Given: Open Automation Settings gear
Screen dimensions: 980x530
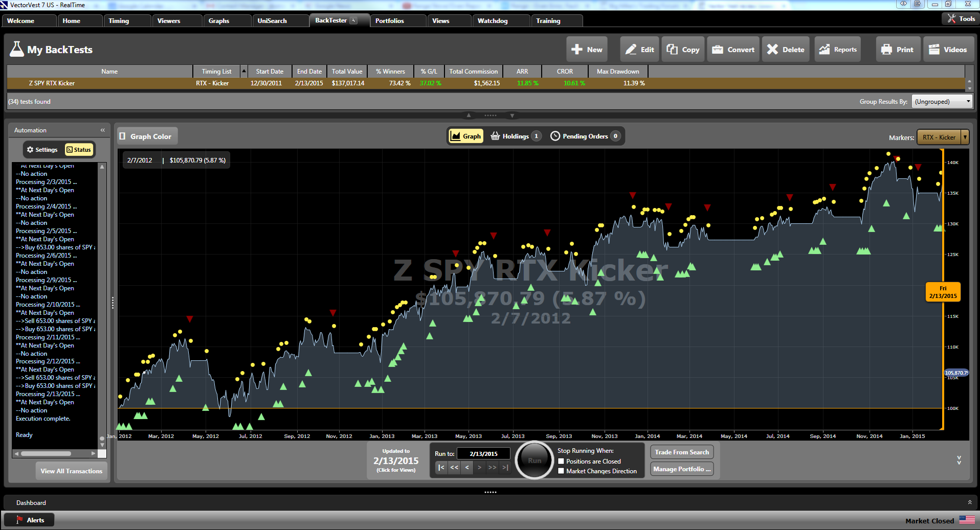Looking at the screenshot, I should pyautogui.click(x=42, y=150).
